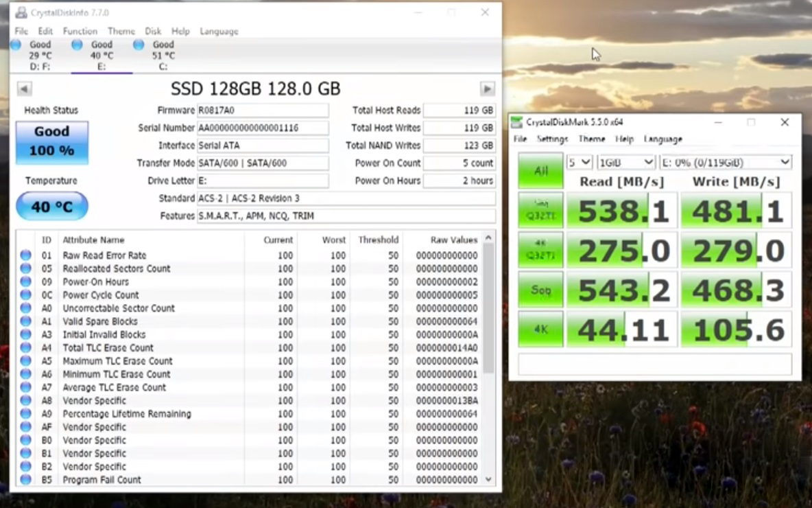Open the test count dropdown showing 5

pyautogui.click(x=579, y=162)
